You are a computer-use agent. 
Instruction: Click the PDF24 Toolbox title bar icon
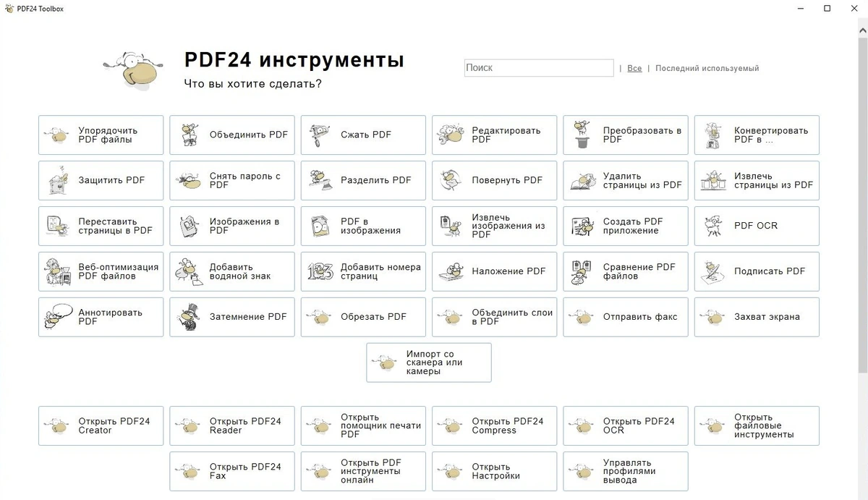click(x=9, y=9)
